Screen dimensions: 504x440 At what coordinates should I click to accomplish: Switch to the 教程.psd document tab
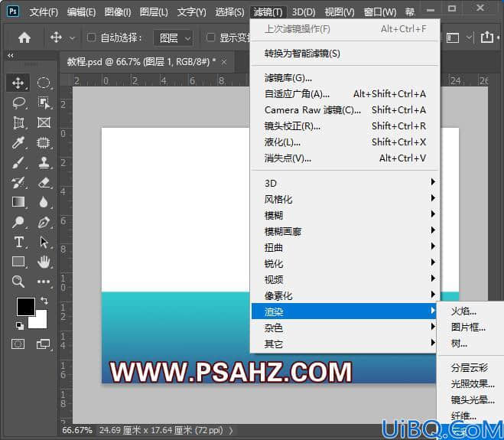coord(141,61)
